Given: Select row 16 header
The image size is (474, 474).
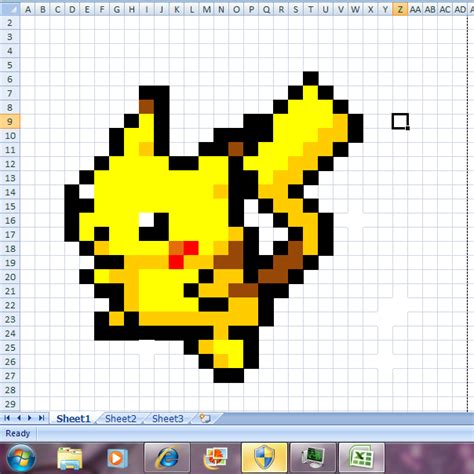Looking at the screenshot, I should point(10,220).
